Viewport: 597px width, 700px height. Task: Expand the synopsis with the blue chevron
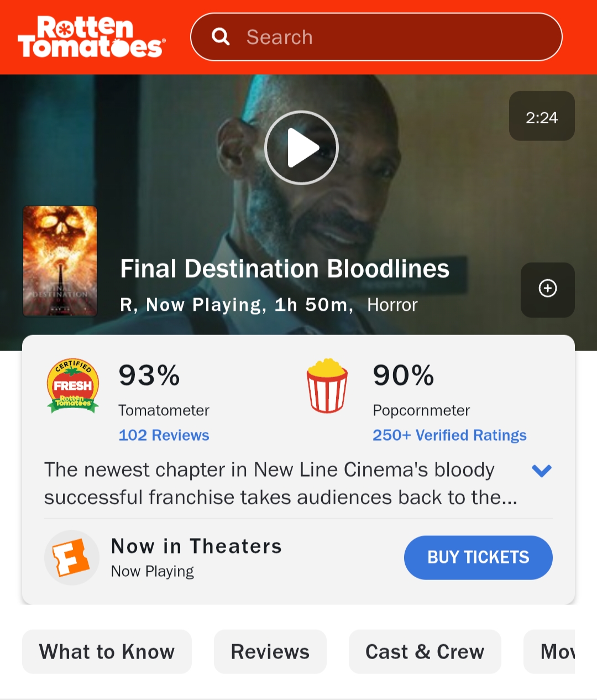pos(542,471)
